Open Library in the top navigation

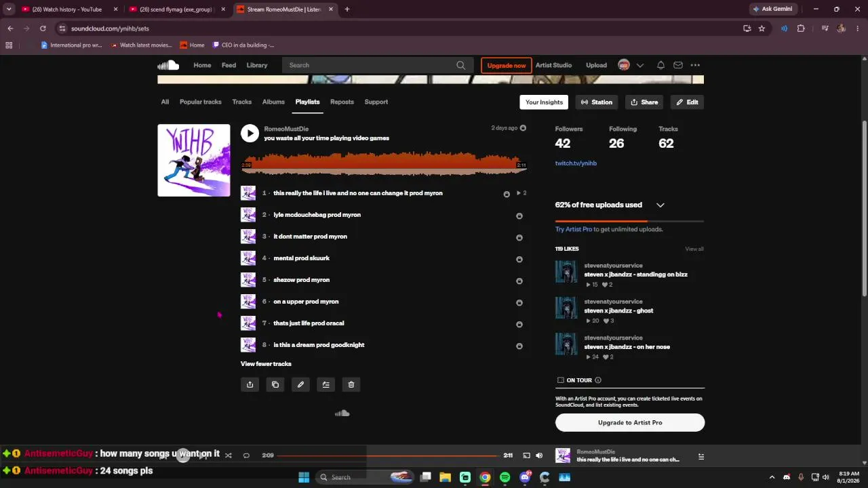257,65
